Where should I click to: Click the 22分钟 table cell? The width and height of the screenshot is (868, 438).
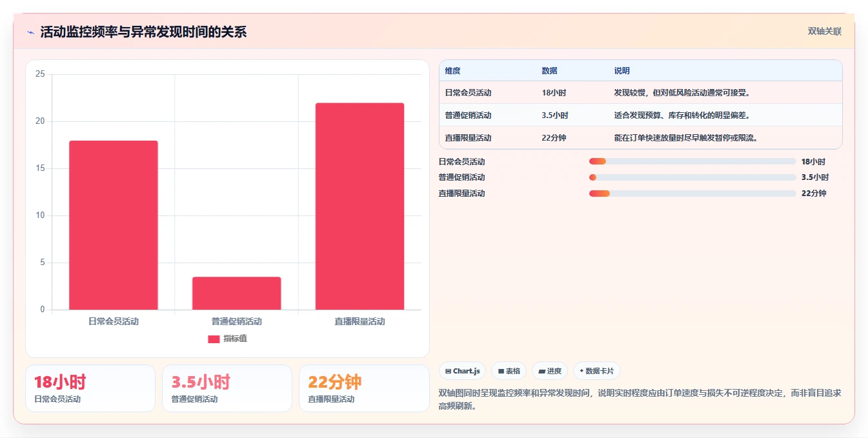[x=554, y=138]
